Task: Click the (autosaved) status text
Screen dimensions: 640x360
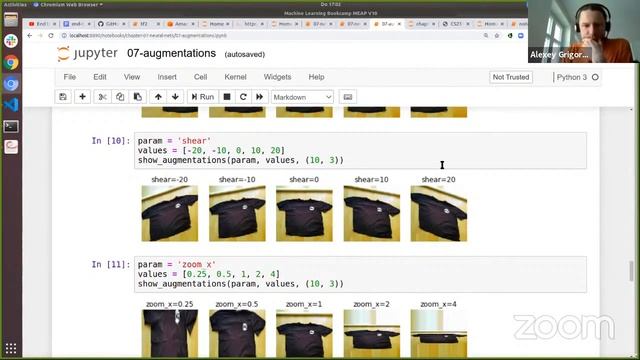Action: (244, 54)
